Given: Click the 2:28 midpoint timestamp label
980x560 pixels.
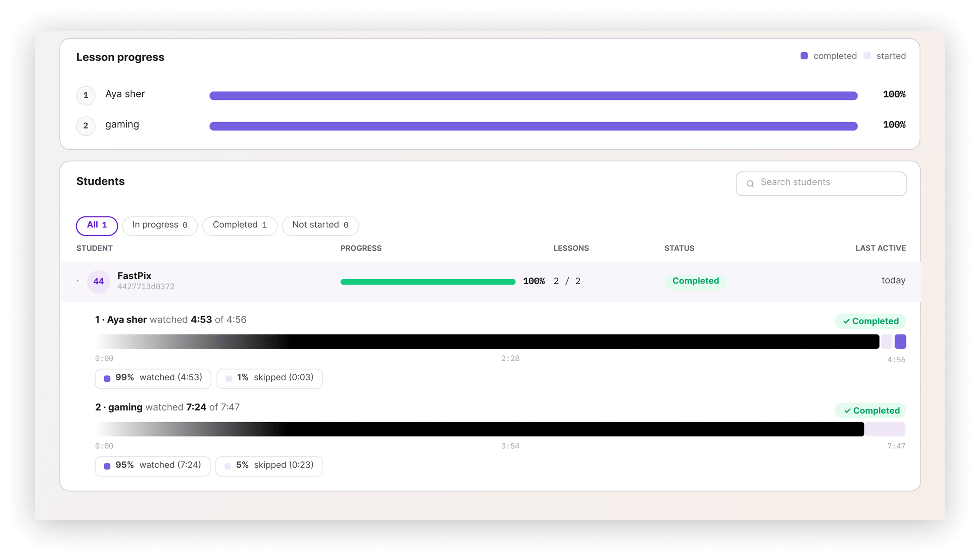Looking at the screenshot, I should 510,359.
